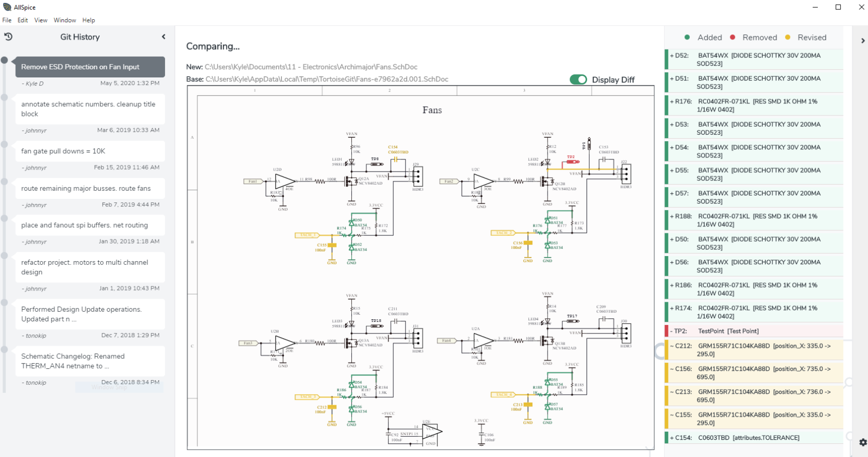Select the added D56 BAT54WX entry
The image size is (868, 457).
(x=754, y=266)
